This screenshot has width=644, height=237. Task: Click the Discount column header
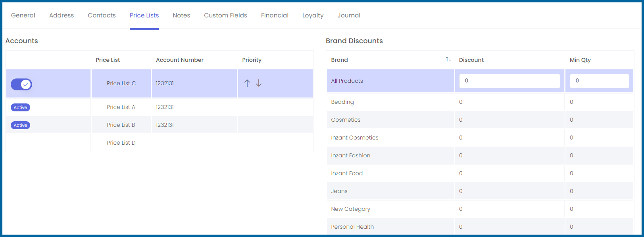pyautogui.click(x=471, y=60)
